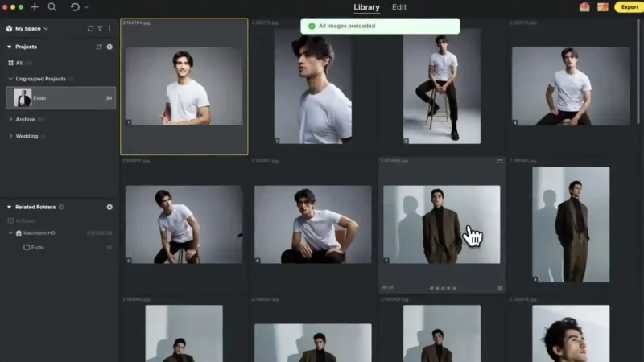Select bottom-row close-up face thumbnail
This screenshot has height=362, width=644.
[571, 333]
